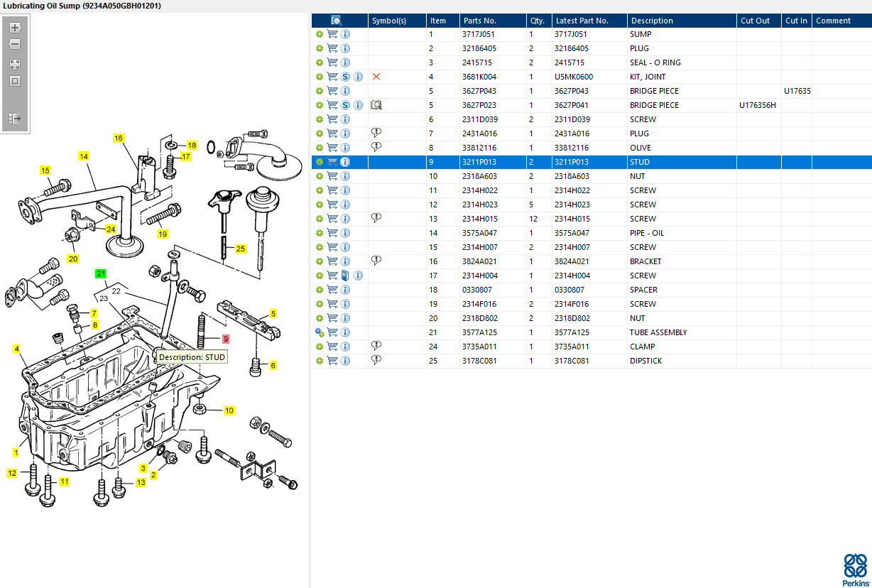Select callout 4 at the sump gasket
The height and width of the screenshot is (588, 872).
click(x=16, y=349)
